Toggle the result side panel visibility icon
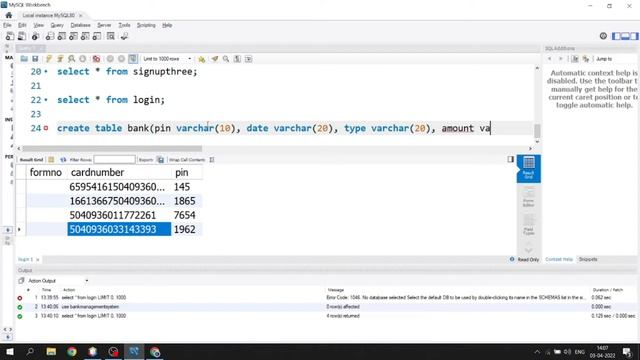Screen dimensions: 640x360 [x=511, y=159]
